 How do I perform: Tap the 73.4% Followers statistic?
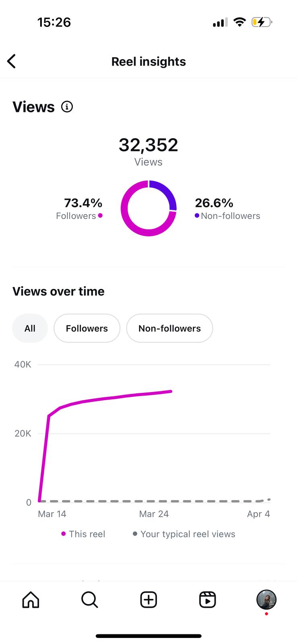(x=83, y=203)
